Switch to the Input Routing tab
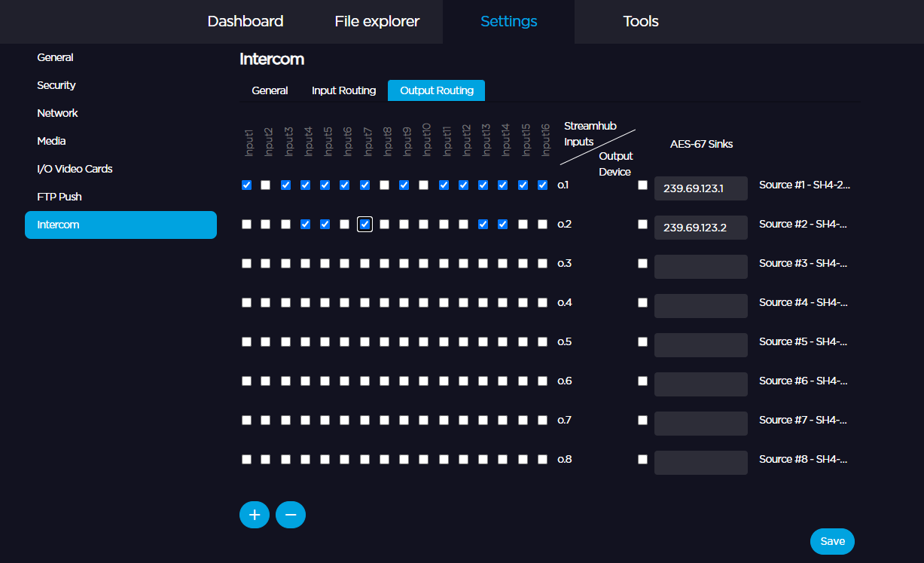Image resolution: width=924 pixels, height=563 pixels. (x=343, y=90)
